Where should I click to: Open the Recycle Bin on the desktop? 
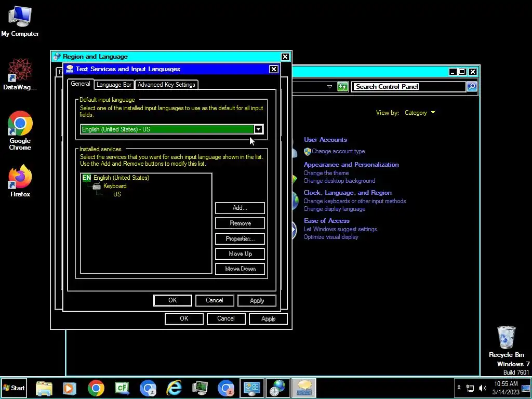tap(506, 342)
